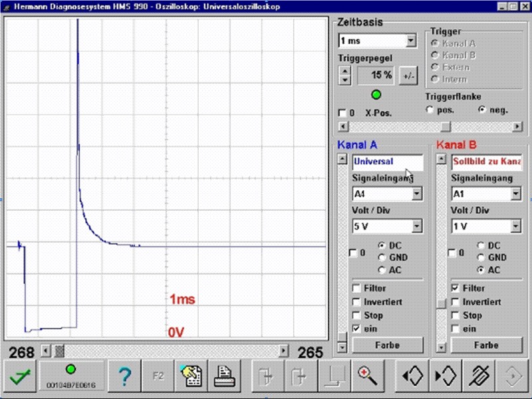Click the X-Pos. horizontal slider thumb
Viewport: 532px width, 399px height.
pos(446,127)
